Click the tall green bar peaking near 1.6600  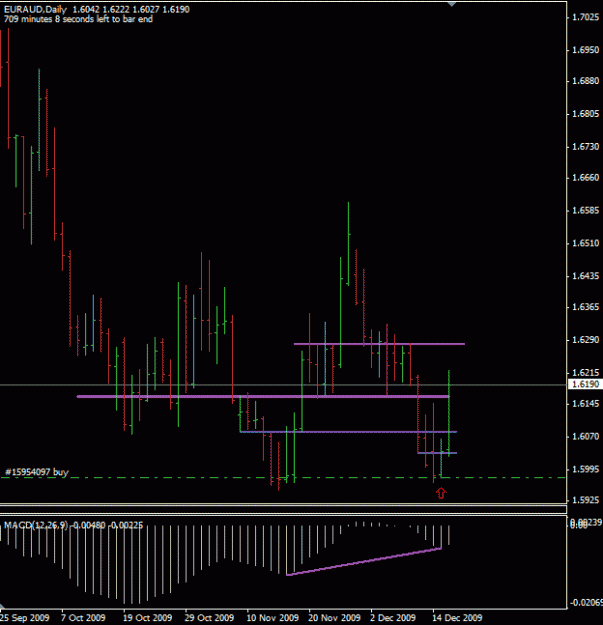[x=348, y=243]
